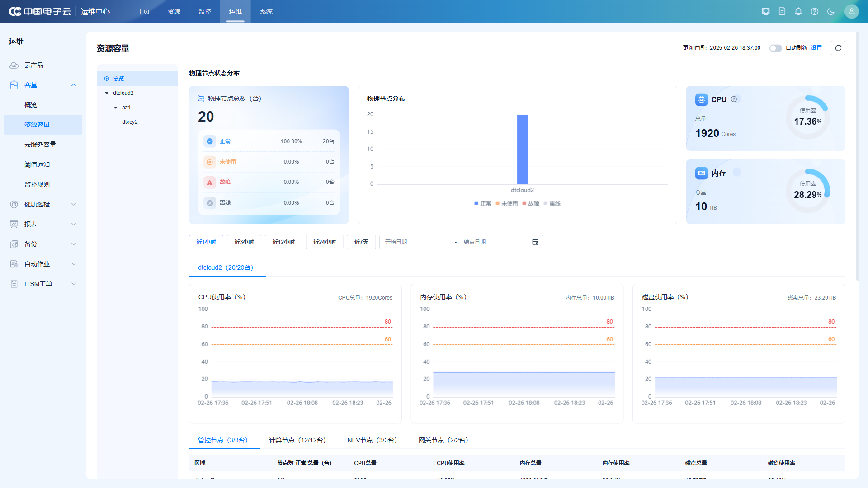Screen dimensions: 868x488
Task: Open 资源 in the top navigation
Action: pos(174,11)
